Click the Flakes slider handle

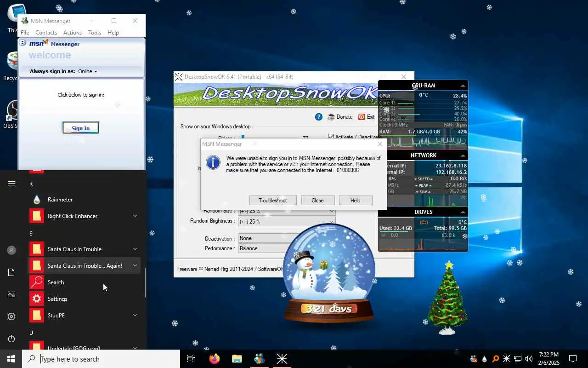243,137
